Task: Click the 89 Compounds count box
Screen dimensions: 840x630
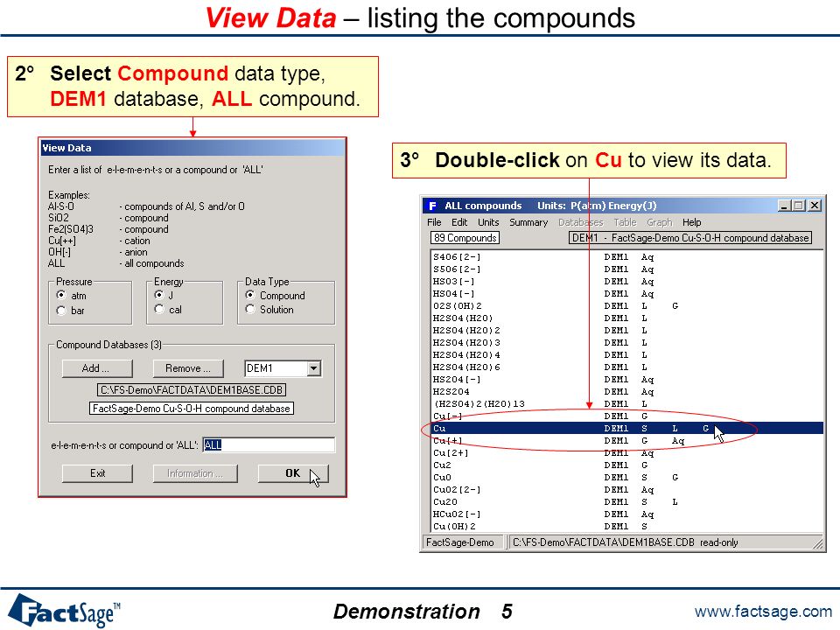Action: click(x=465, y=238)
